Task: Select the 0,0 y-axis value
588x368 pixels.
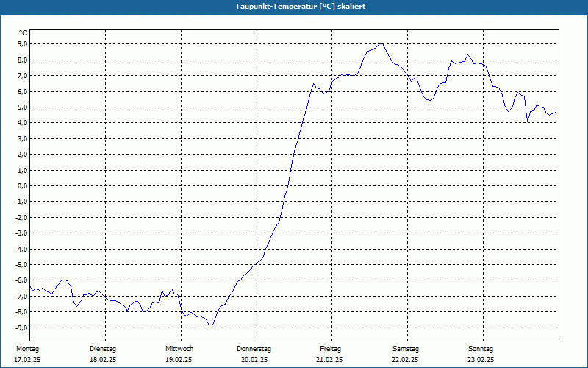Action: point(22,186)
